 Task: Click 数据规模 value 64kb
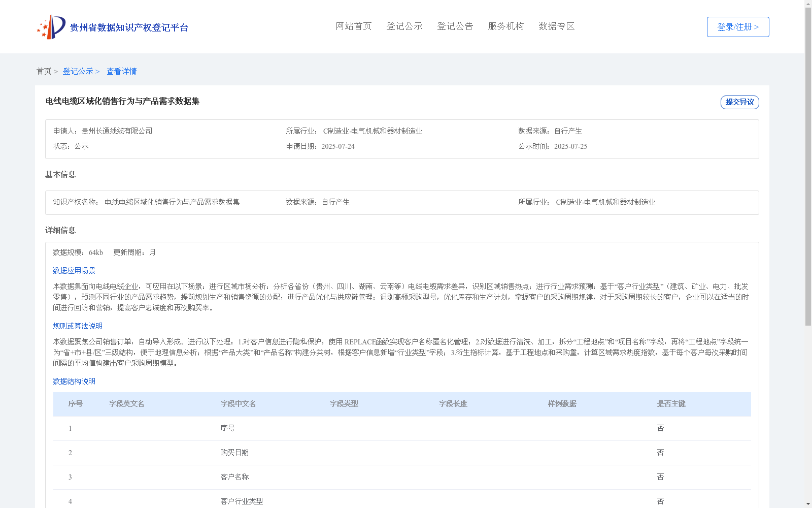pyautogui.click(x=96, y=252)
